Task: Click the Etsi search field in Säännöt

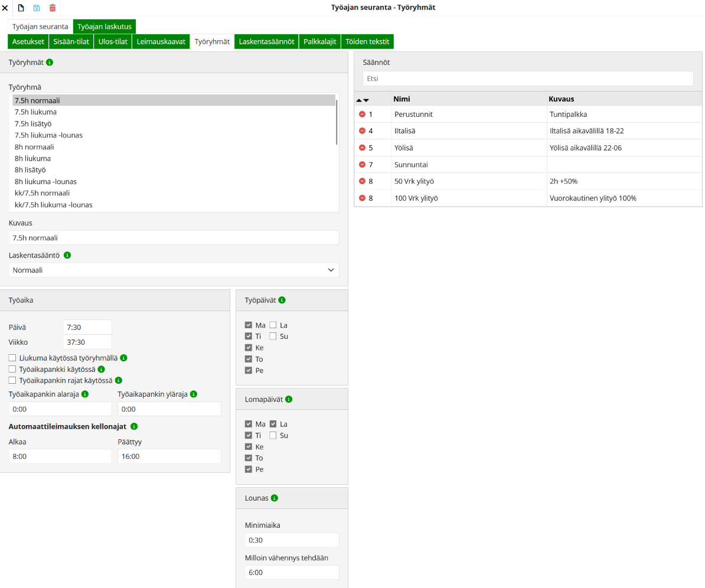Action: [527, 78]
